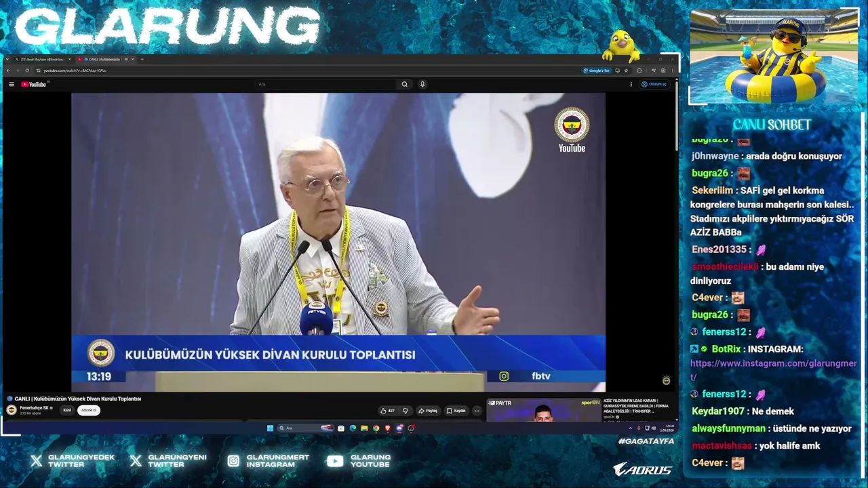Viewport: 868px width, 488px height.
Task: Share the video using Paylaş
Action: point(428,411)
